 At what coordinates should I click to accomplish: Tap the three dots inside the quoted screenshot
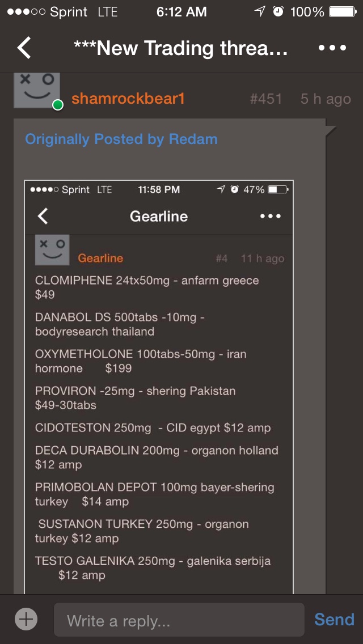click(270, 216)
